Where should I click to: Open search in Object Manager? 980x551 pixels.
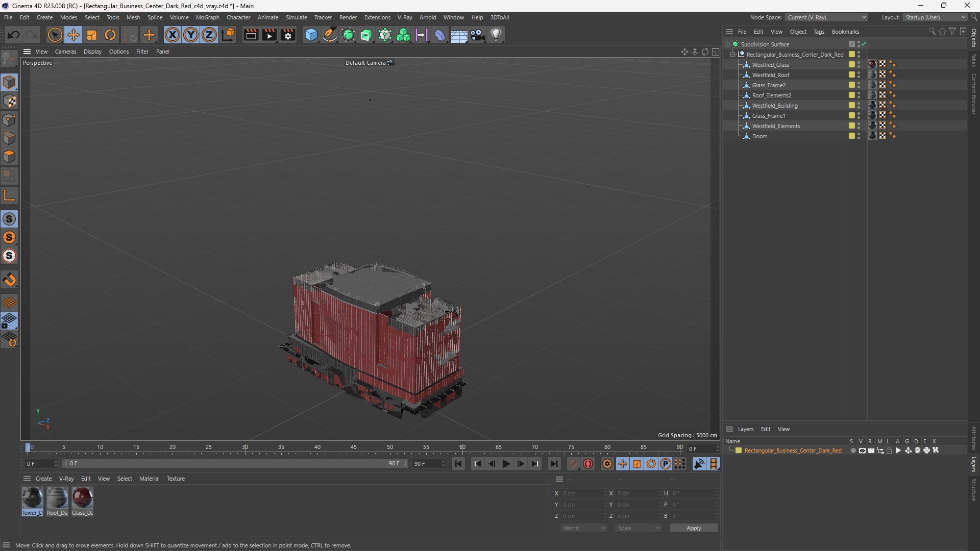pos(932,32)
